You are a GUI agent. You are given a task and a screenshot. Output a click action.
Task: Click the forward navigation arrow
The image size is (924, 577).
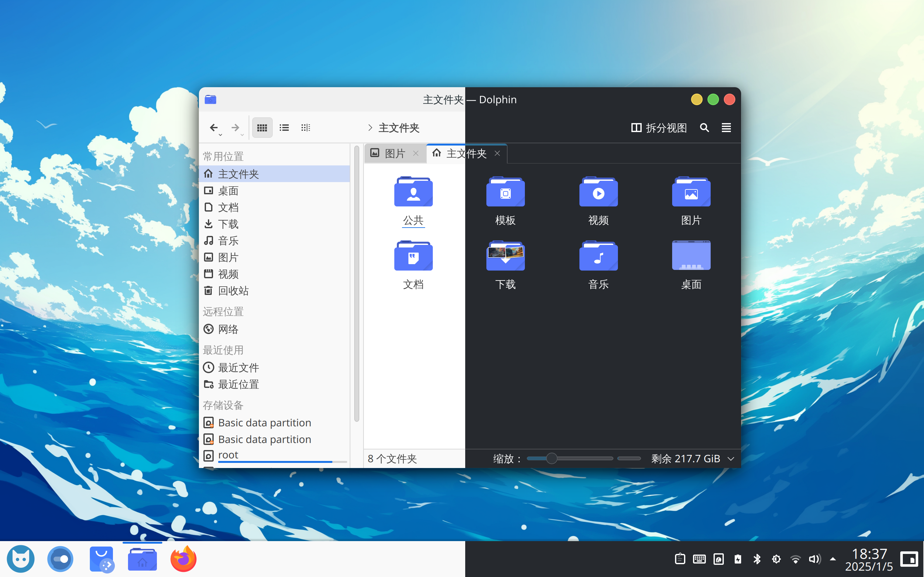235,128
